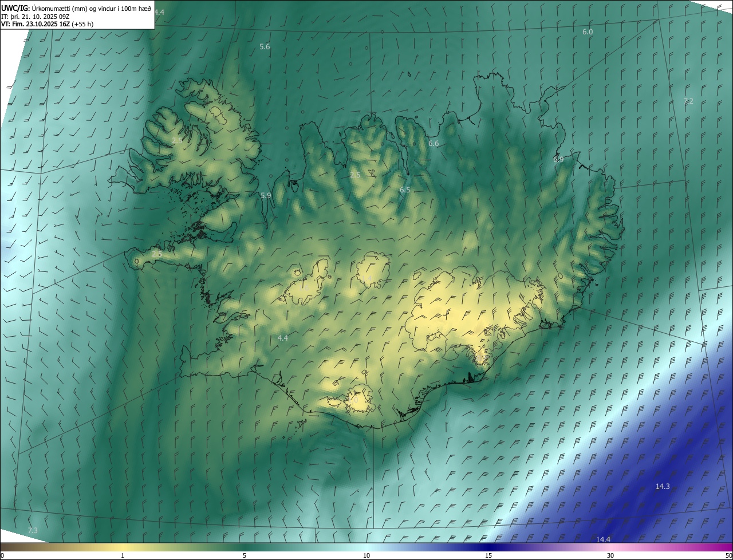Click the "6.9" value label on the map

pos(558,160)
